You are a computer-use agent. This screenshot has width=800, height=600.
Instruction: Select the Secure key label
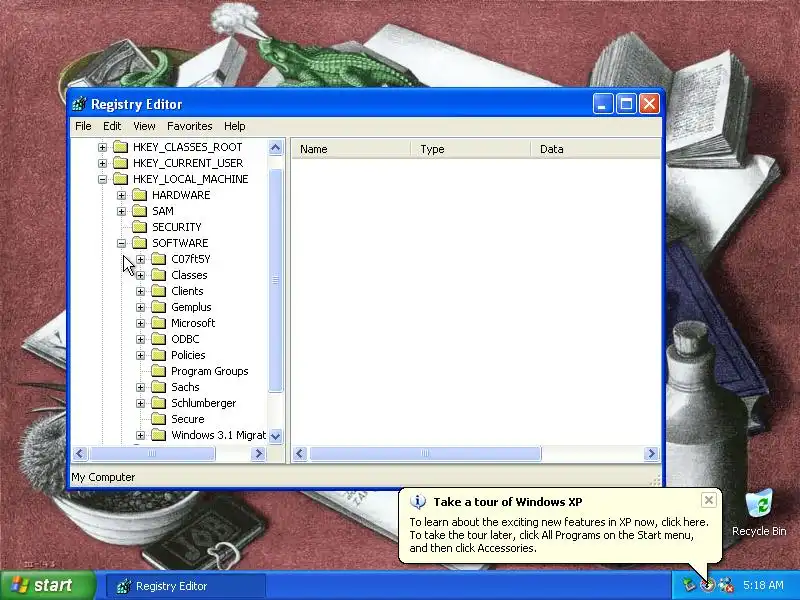click(188, 419)
